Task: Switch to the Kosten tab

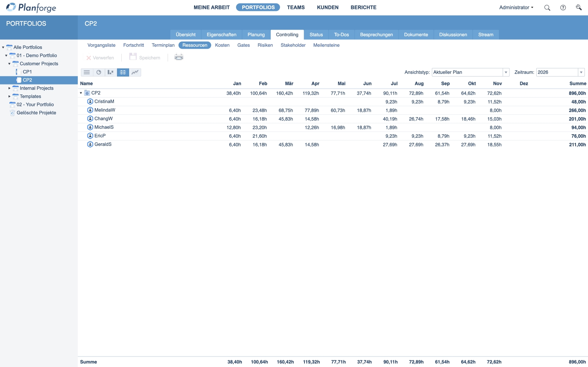Action: tap(222, 45)
